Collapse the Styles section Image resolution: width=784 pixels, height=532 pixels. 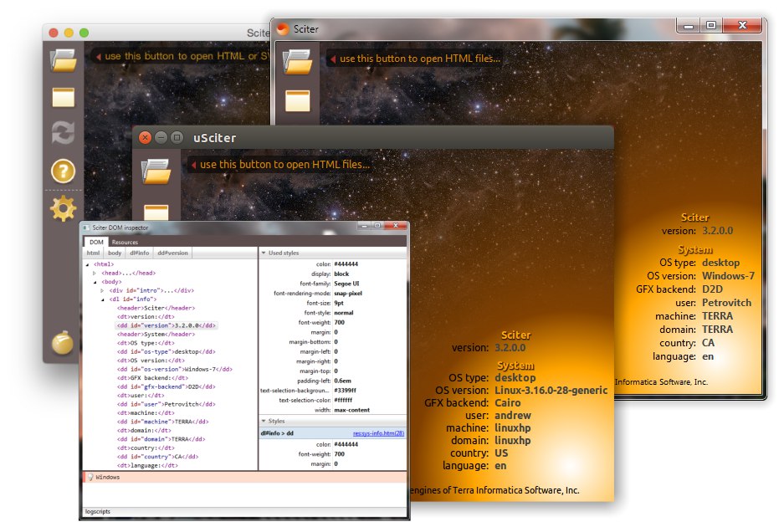[x=264, y=421]
